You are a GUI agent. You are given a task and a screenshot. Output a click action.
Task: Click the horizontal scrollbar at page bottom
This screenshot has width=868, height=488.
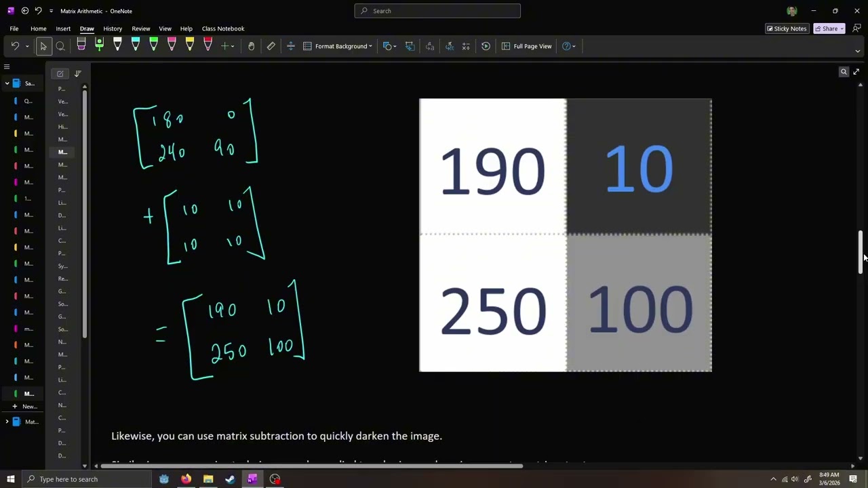pos(312,466)
